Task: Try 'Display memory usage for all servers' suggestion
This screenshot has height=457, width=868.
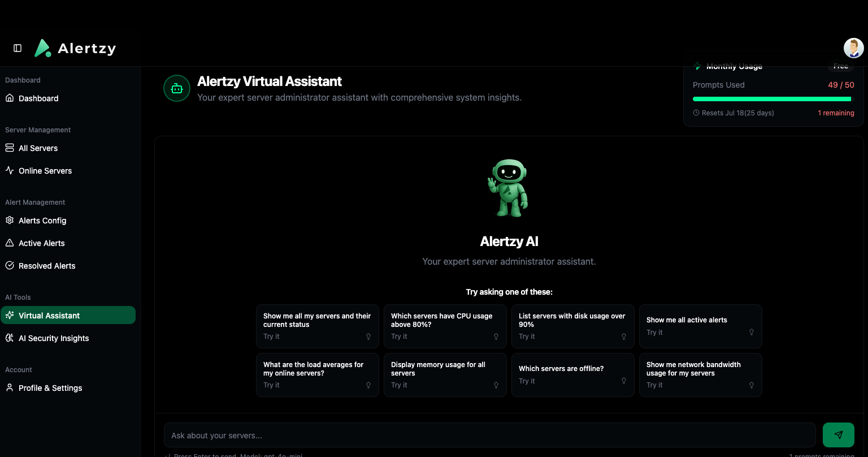Action: 445,375
